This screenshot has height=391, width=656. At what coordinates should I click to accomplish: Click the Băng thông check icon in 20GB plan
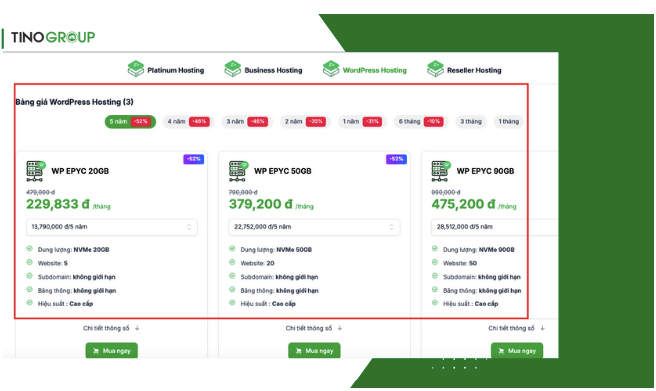click(29, 289)
